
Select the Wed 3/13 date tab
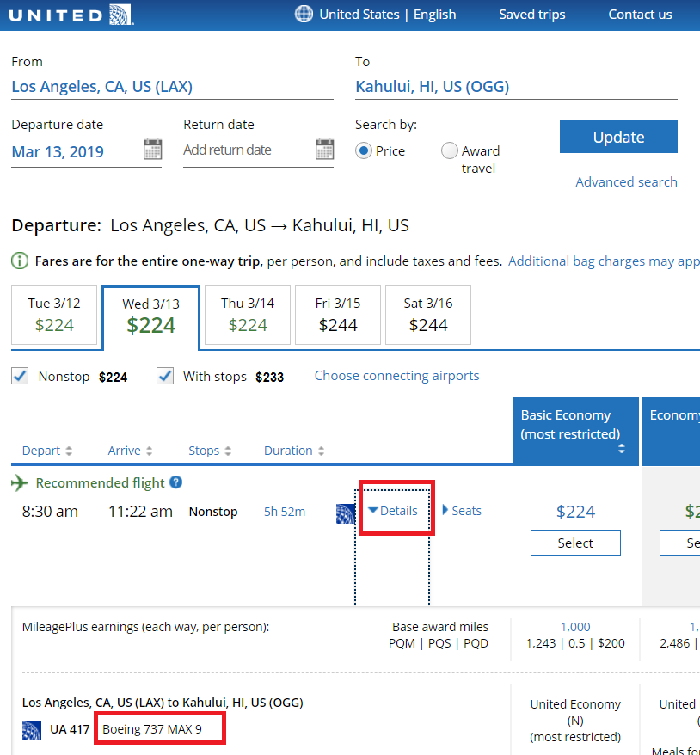150,317
